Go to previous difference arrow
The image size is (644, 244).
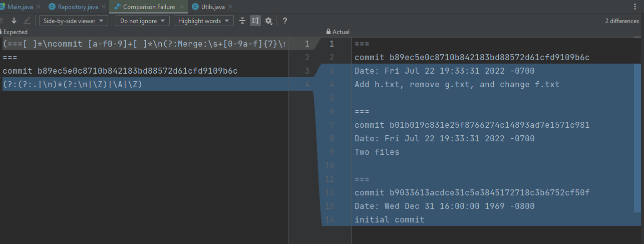click(2, 21)
